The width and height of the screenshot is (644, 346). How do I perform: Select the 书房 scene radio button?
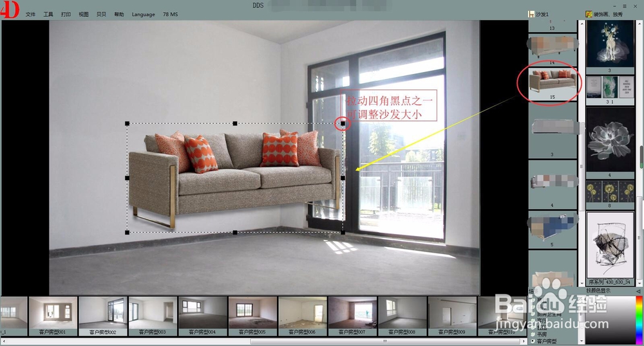pyautogui.click(x=533, y=334)
